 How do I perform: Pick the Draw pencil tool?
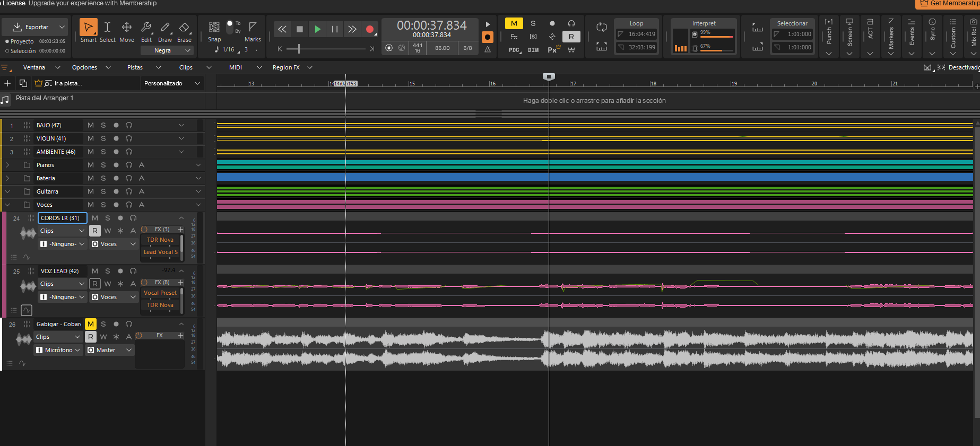165,28
